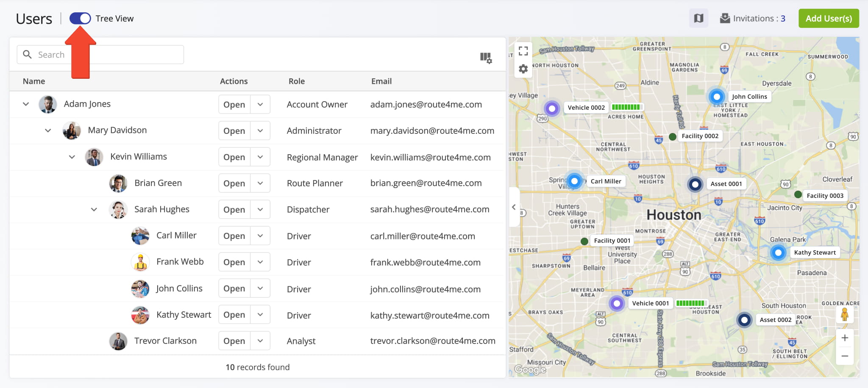Image resolution: width=868 pixels, height=388 pixels.
Task: Open Brian Green user record
Action: [234, 183]
